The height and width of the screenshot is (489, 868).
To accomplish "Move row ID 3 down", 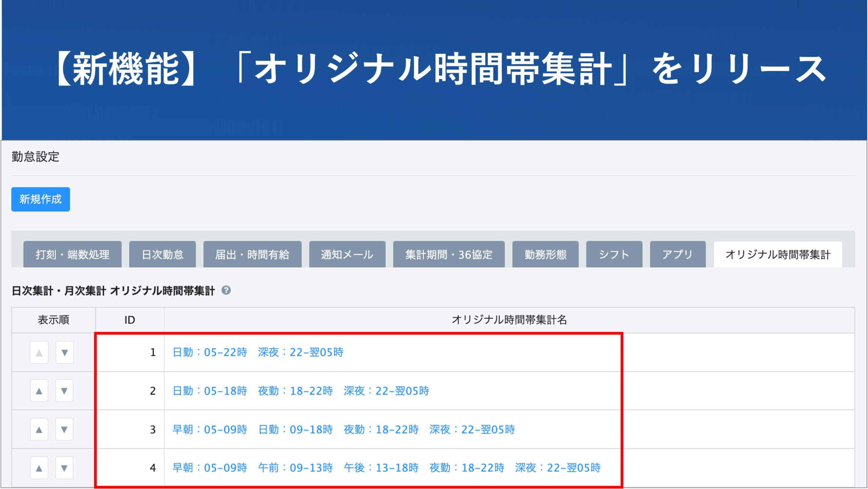I will coord(64,430).
